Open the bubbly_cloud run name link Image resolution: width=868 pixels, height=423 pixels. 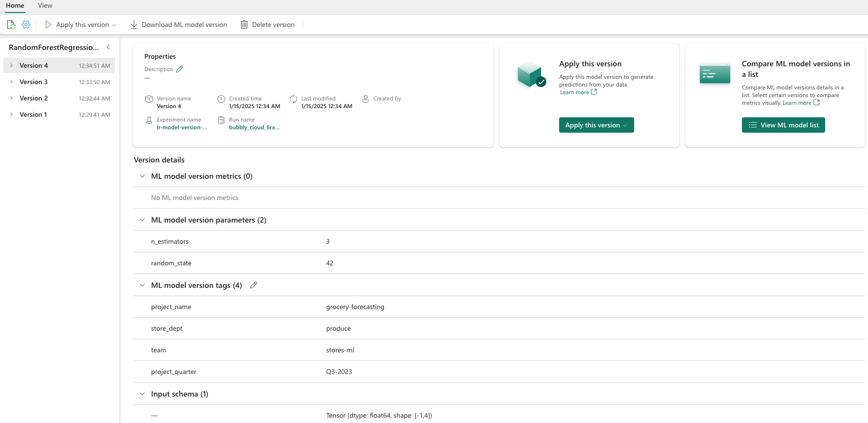(x=254, y=127)
